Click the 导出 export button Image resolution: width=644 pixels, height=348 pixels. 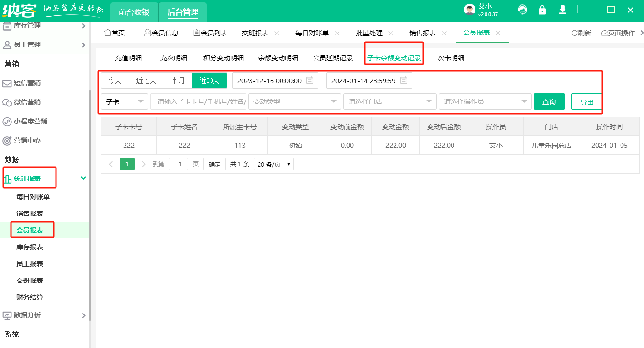coord(587,102)
